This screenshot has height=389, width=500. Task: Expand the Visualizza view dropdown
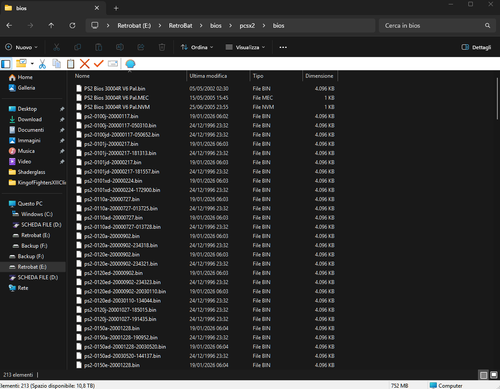point(245,47)
